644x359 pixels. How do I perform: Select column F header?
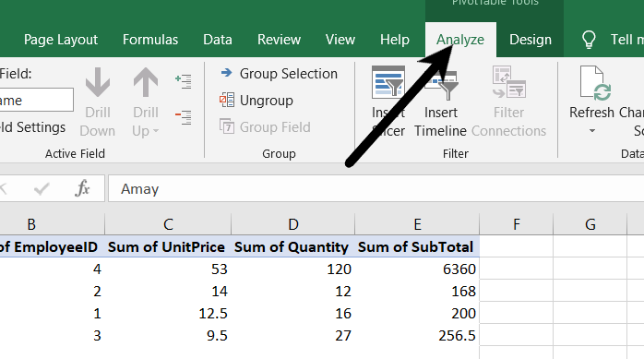point(517,224)
